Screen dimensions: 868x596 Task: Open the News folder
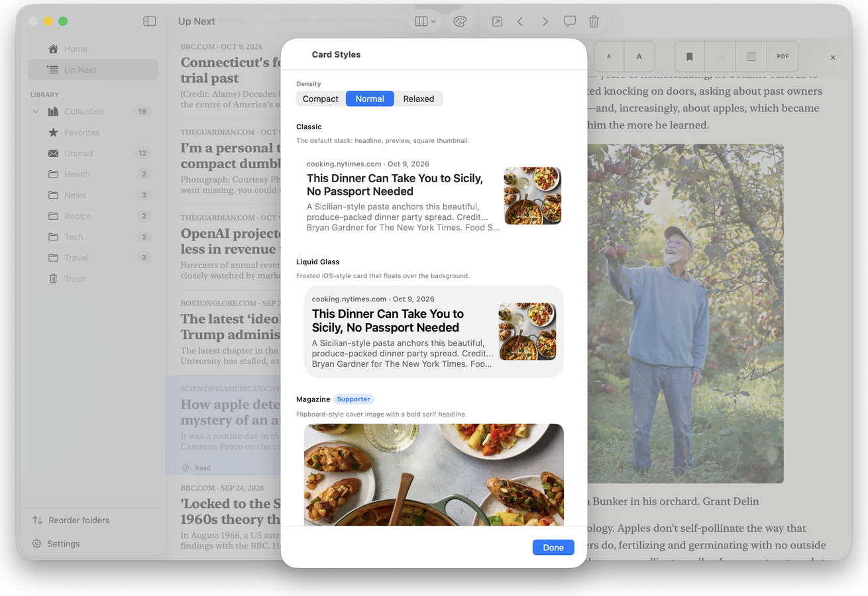(93, 195)
